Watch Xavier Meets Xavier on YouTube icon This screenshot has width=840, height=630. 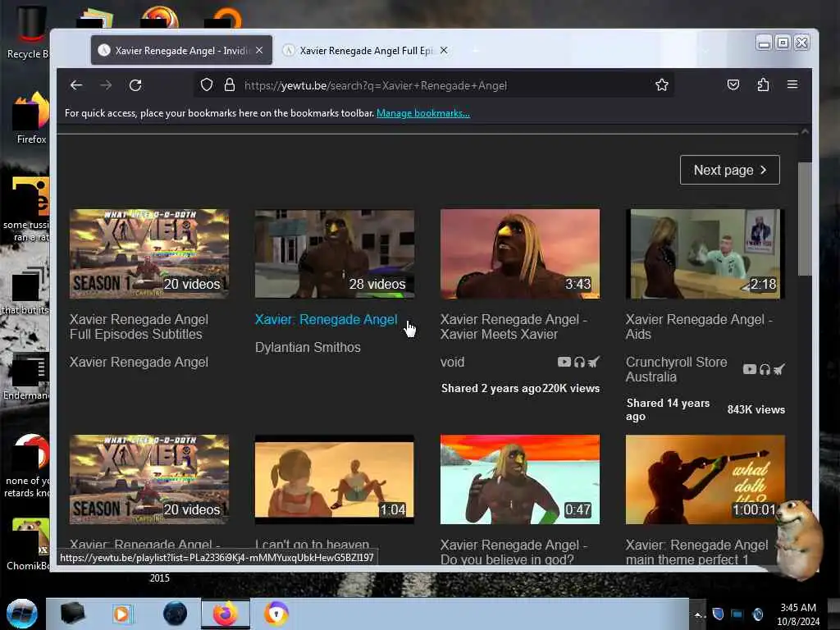tap(564, 362)
